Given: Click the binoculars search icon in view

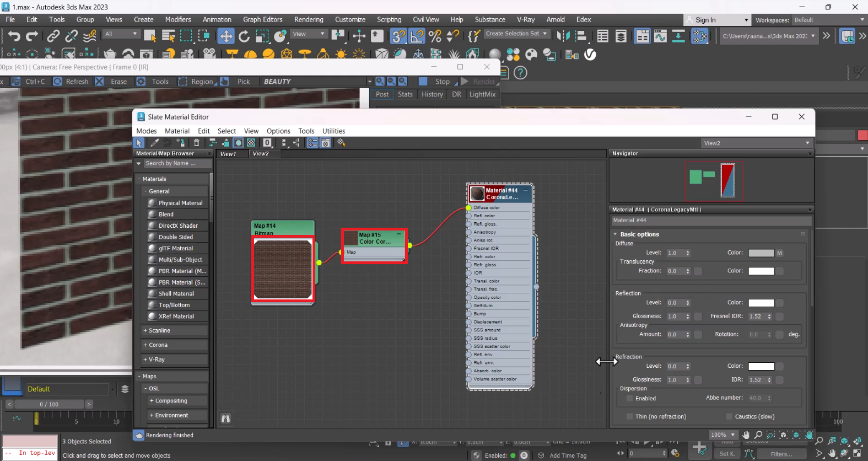Looking at the screenshot, I should [225, 419].
